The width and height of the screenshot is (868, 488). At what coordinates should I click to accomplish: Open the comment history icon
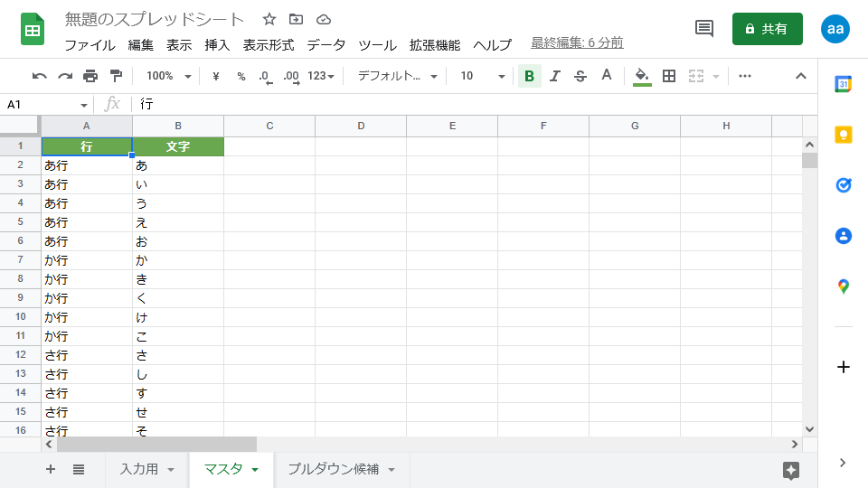pos(704,28)
